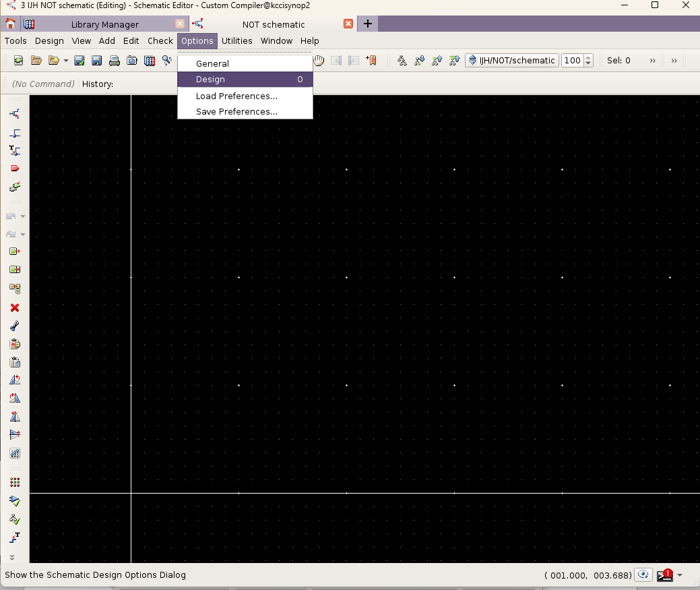The height and width of the screenshot is (590, 700).
Task: Click the red X Delete tool
Action: point(15,307)
